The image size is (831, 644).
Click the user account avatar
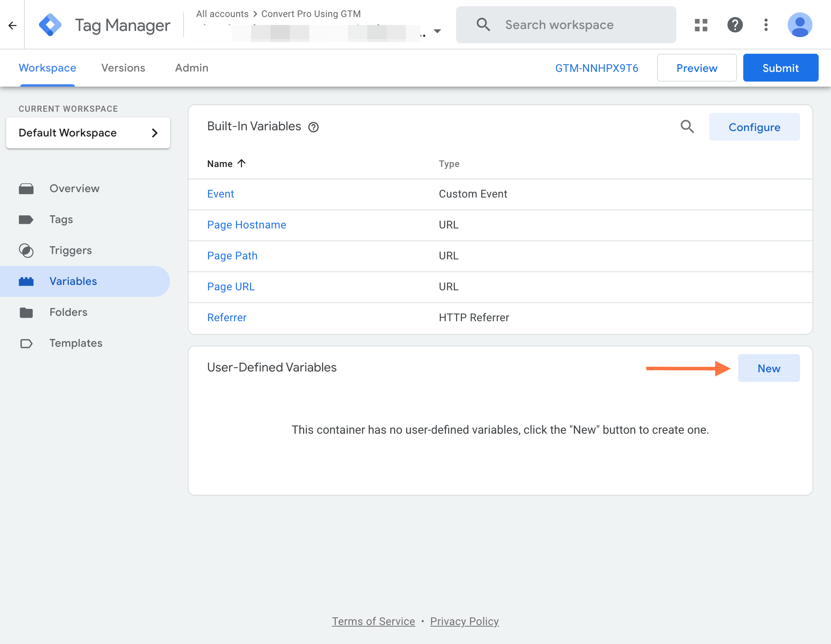click(x=800, y=25)
